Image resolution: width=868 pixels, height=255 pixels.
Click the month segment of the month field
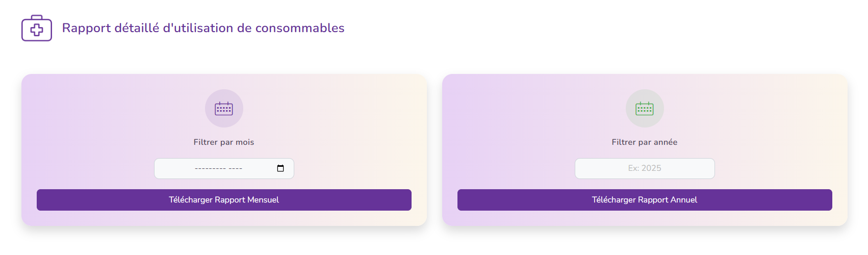(210, 168)
